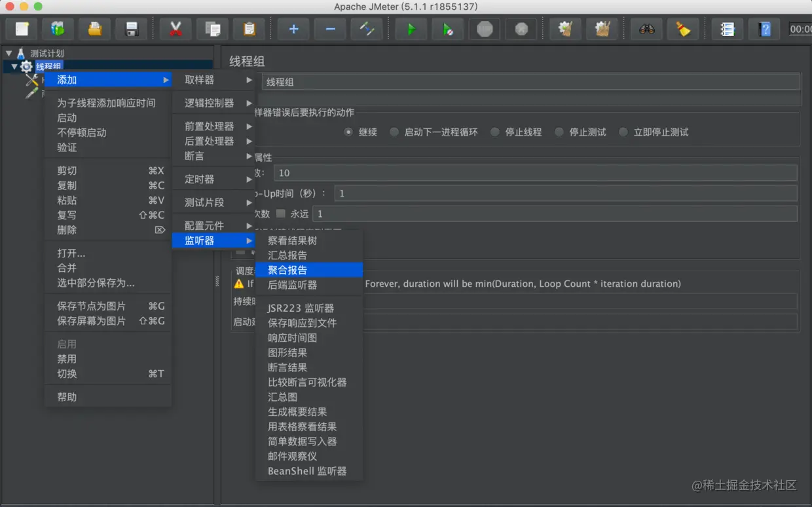Select 响应时间图 listener entry

(x=309, y=337)
